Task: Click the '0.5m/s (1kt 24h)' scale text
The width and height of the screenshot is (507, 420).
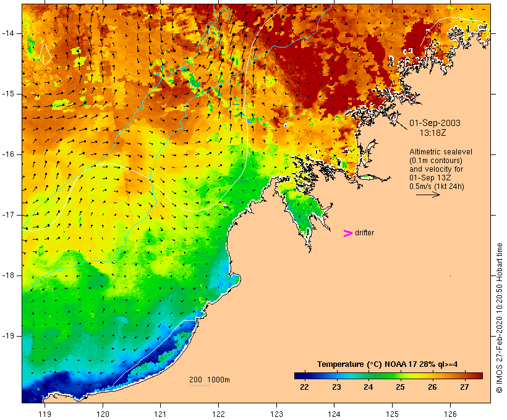Action: click(x=437, y=187)
